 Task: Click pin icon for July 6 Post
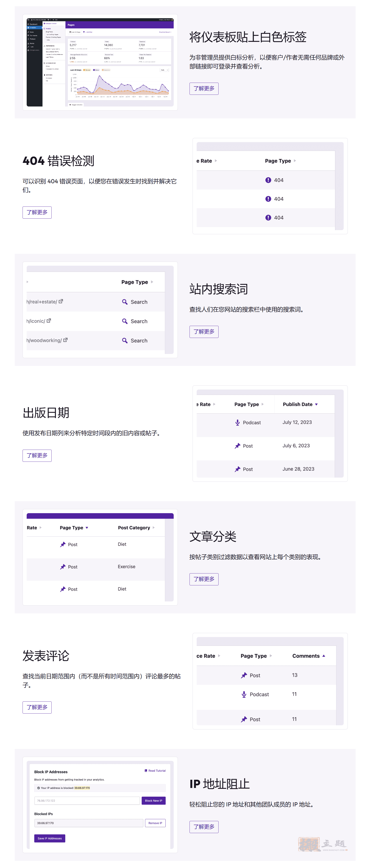point(237,446)
